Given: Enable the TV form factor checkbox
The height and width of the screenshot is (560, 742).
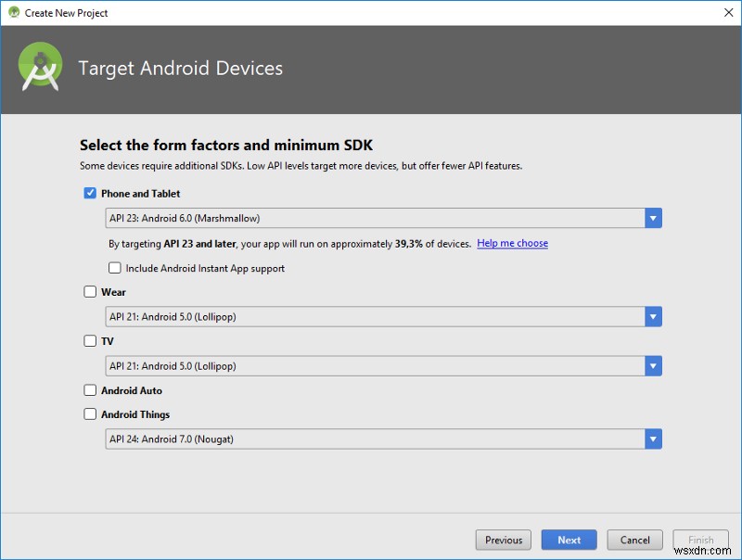Looking at the screenshot, I should coord(90,341).
